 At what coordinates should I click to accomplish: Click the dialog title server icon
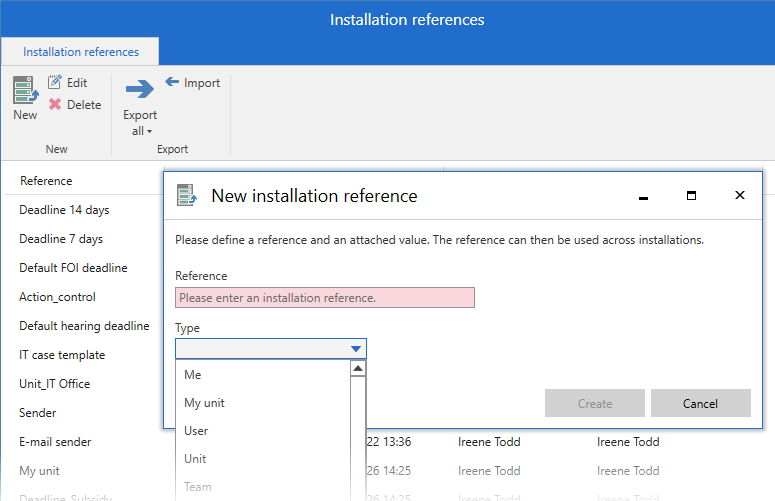[x=187, y=195]
